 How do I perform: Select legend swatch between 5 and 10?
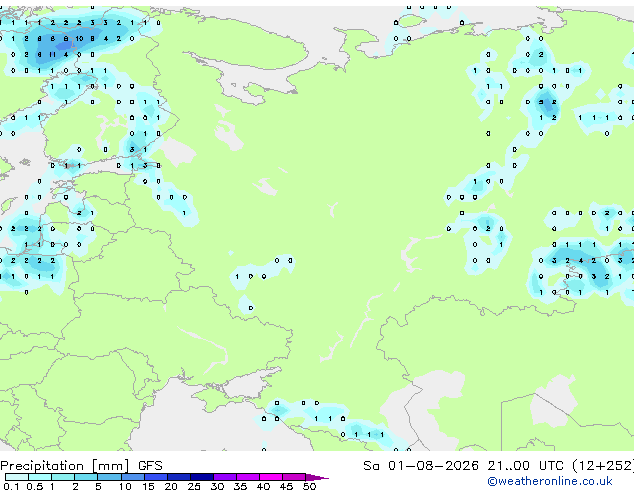[x=109, y=477]
